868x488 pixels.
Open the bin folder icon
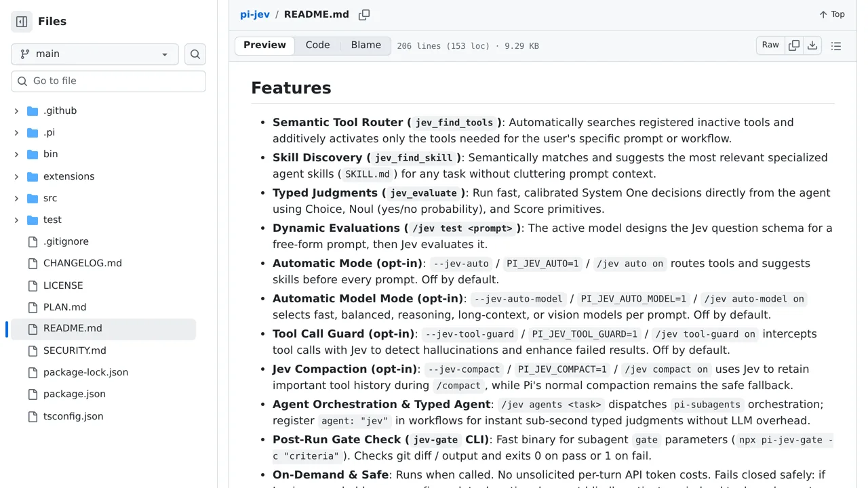point(33,155)
